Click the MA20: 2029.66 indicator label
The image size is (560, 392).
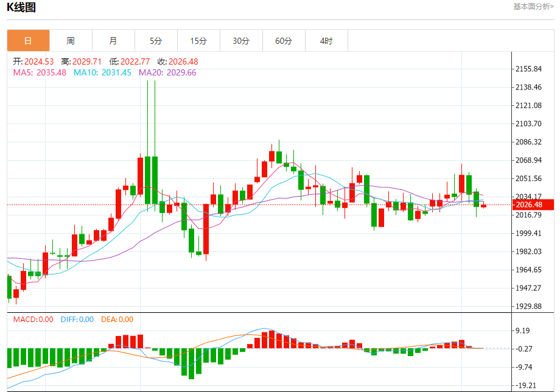pyautogui.click(x=167, y=72)
